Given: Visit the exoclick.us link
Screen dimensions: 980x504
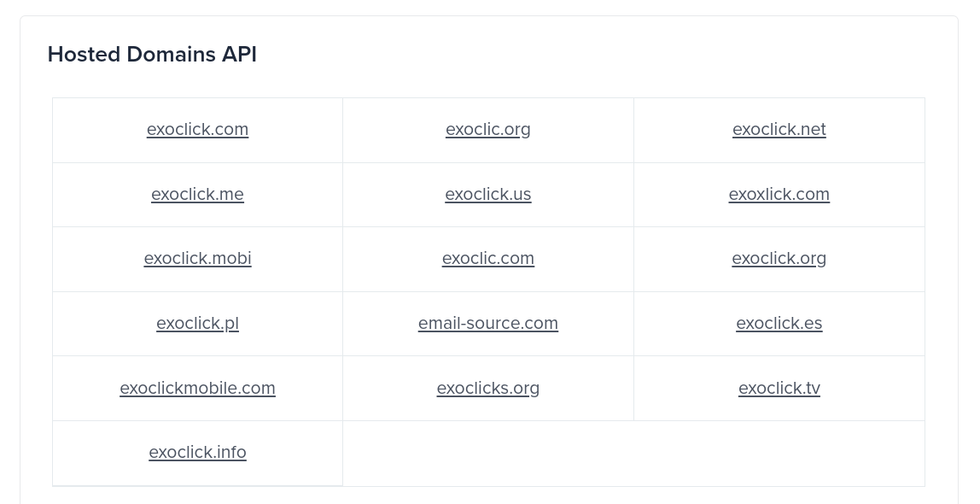Looking at the screenshot, I should [487, 194].
